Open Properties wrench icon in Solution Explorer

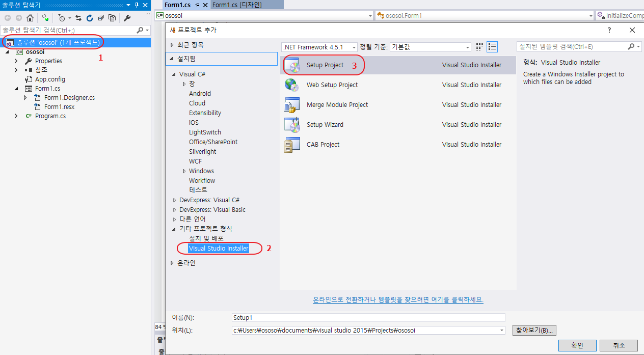tap(127, 18)
